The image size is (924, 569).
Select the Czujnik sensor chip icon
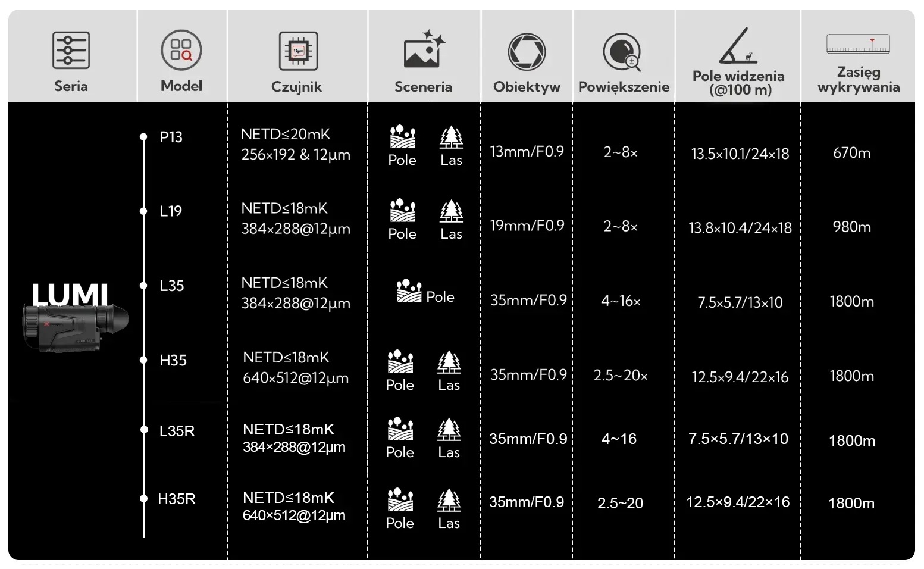coord(298,51)
